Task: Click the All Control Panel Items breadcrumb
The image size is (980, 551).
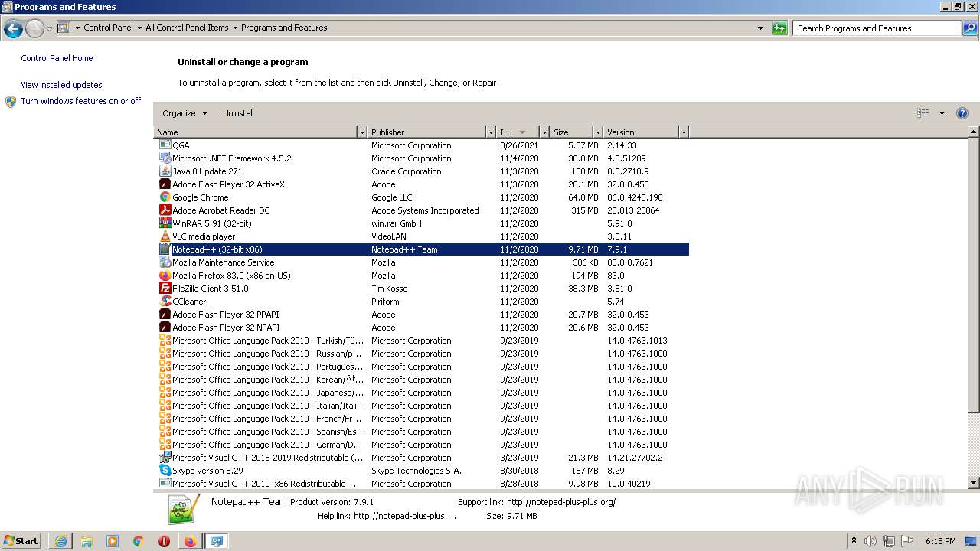Action: click(x=187, y=28)
